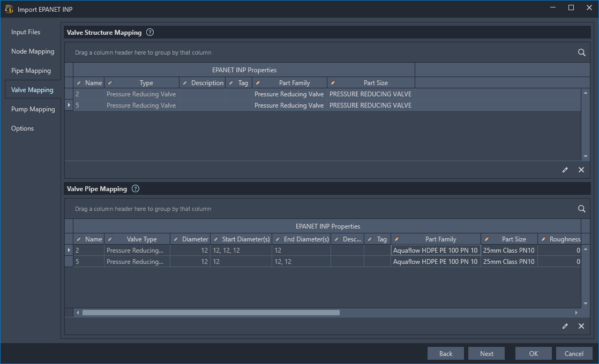The image size is (599, 364).
Task: Click pipe grid Desc... column header
Action: pos(347,239)
